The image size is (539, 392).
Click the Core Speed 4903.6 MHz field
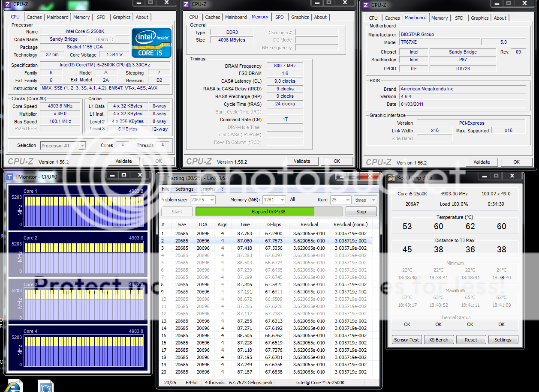(x=60, y=106)
